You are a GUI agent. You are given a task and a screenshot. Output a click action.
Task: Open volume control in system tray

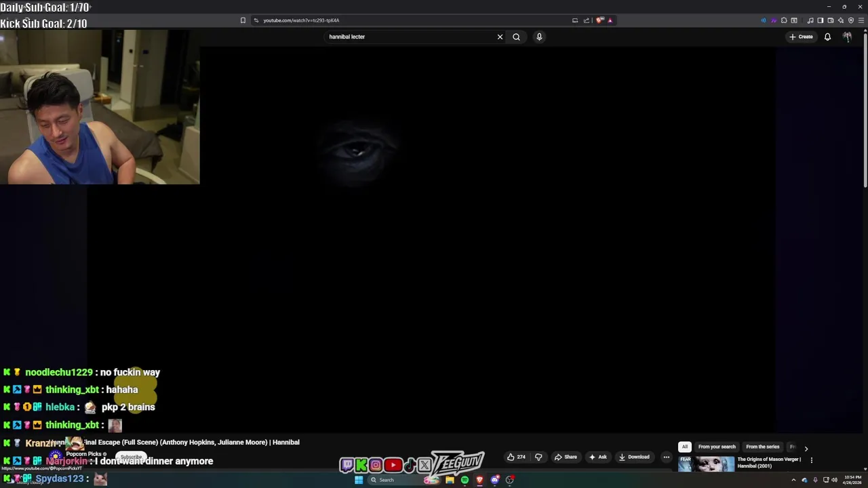834,480
